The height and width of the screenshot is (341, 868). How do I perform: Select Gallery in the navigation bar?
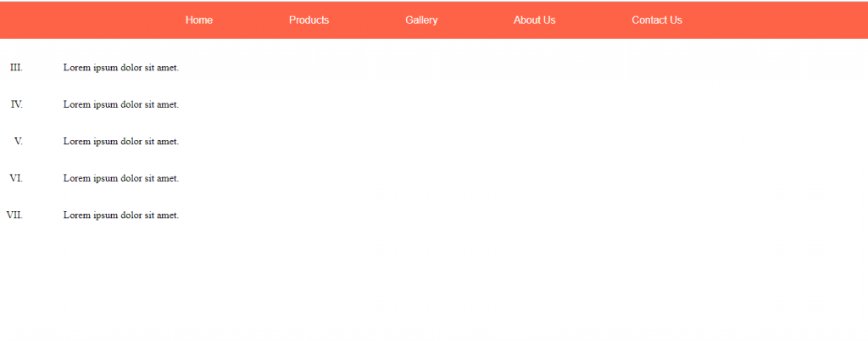[x=421, y=20]
